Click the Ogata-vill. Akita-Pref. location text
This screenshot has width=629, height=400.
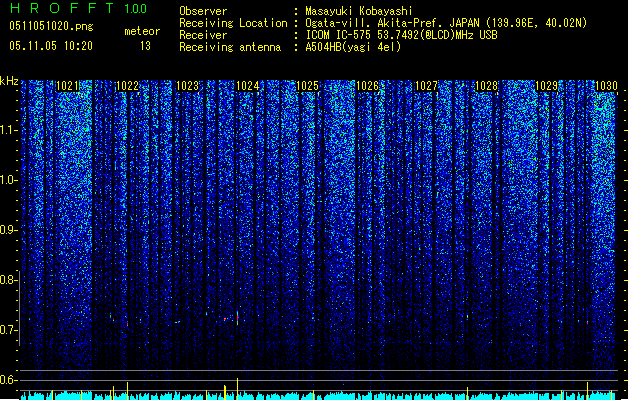click(446, 23)
